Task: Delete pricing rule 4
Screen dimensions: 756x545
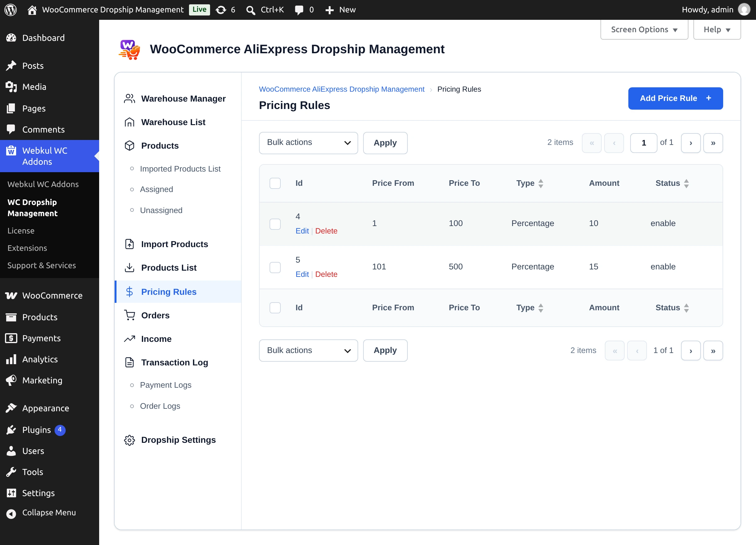Action: click(x=326, y=231)
